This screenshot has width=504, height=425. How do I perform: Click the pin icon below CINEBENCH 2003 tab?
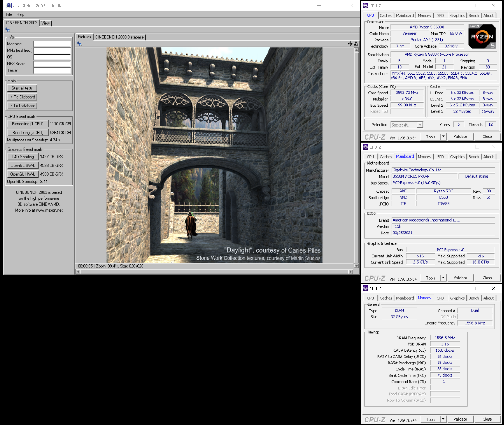pos(8,30)
